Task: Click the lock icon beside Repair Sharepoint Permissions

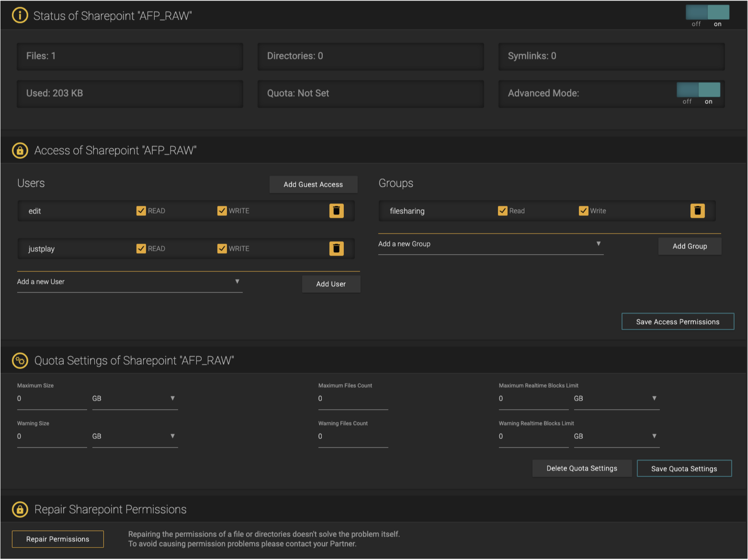Action: [x=20, y=509]
